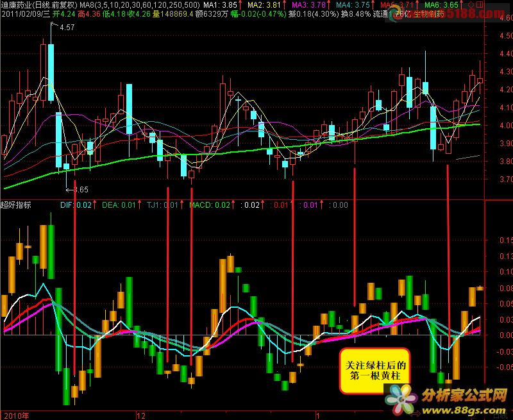This screenshot has width=513, height=420.
Task: Click the 4.57 high price marker
Action: (67, 28)
